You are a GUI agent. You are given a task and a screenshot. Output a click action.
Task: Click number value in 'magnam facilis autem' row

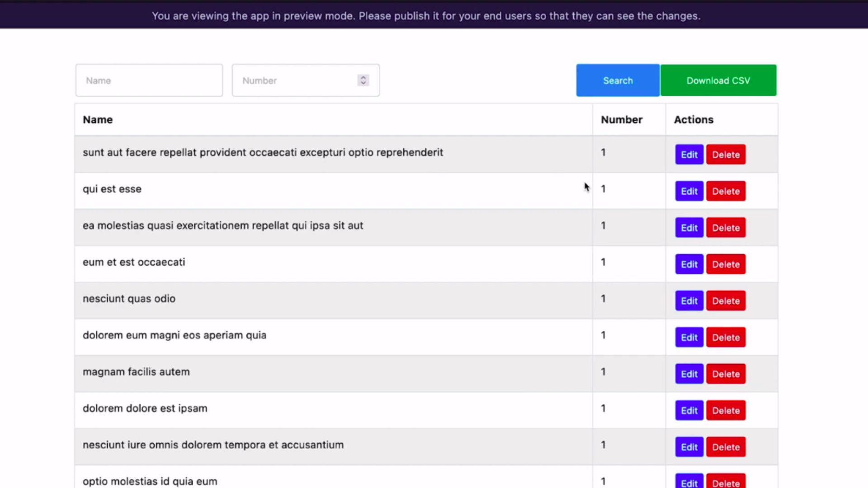(603, 372)
